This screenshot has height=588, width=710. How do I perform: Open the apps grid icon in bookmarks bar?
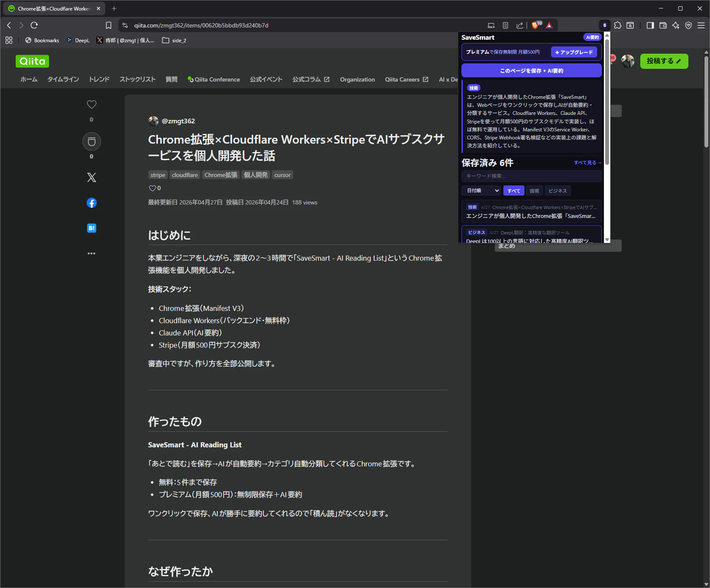[x=9, y=40]
